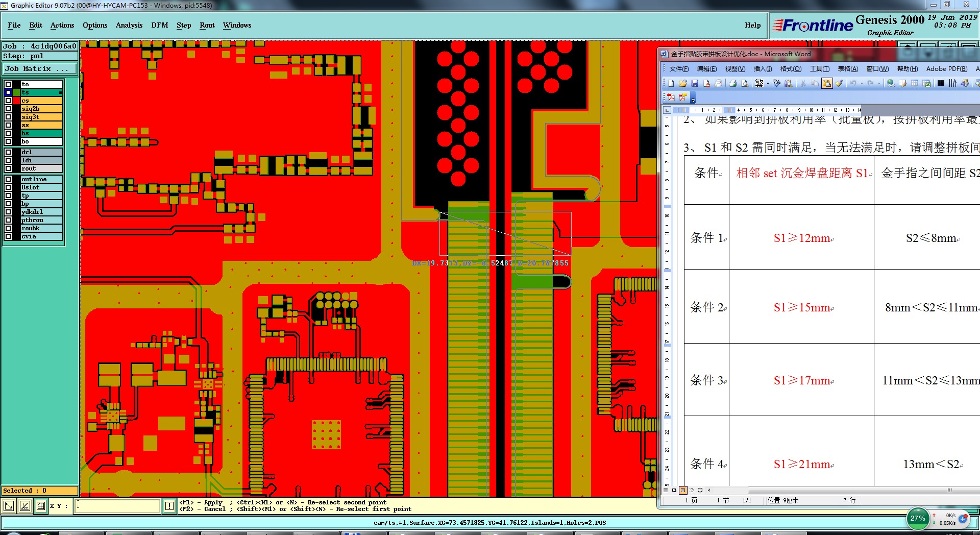Click the absolute coordinate mode icon

9,506
